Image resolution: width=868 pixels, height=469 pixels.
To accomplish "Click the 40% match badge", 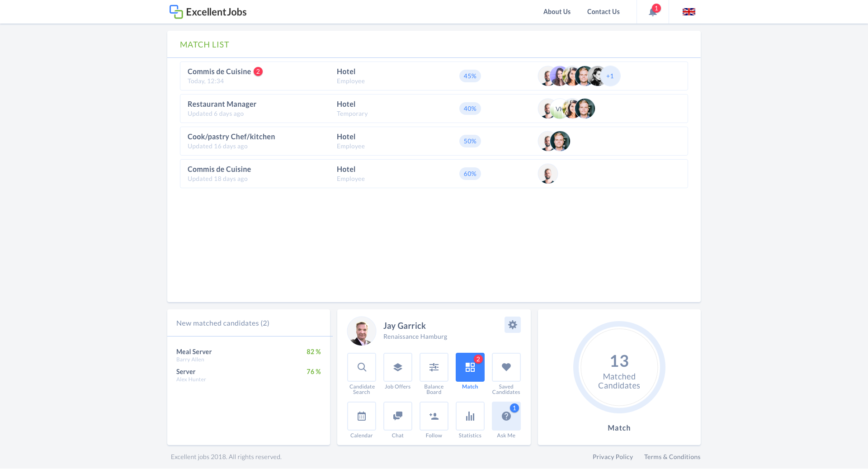I will (x=470, y=109).
